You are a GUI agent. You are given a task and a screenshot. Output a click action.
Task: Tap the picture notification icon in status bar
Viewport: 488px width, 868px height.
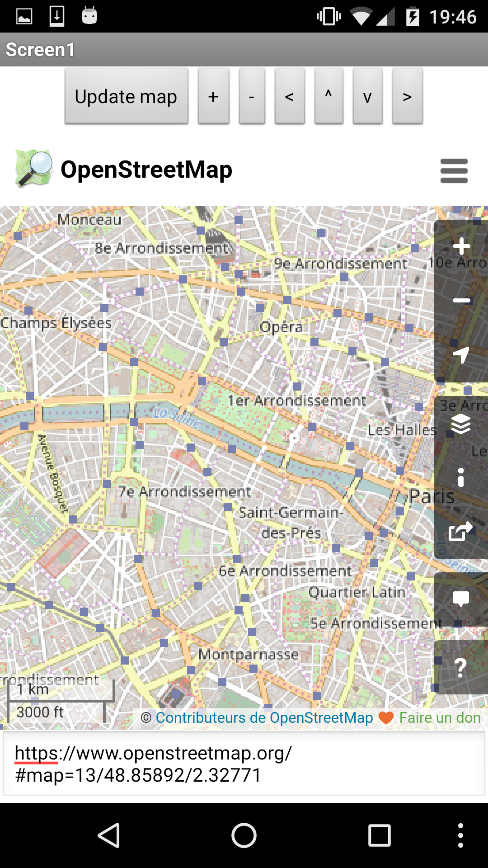pyautogui.click(x=24, y=17)
